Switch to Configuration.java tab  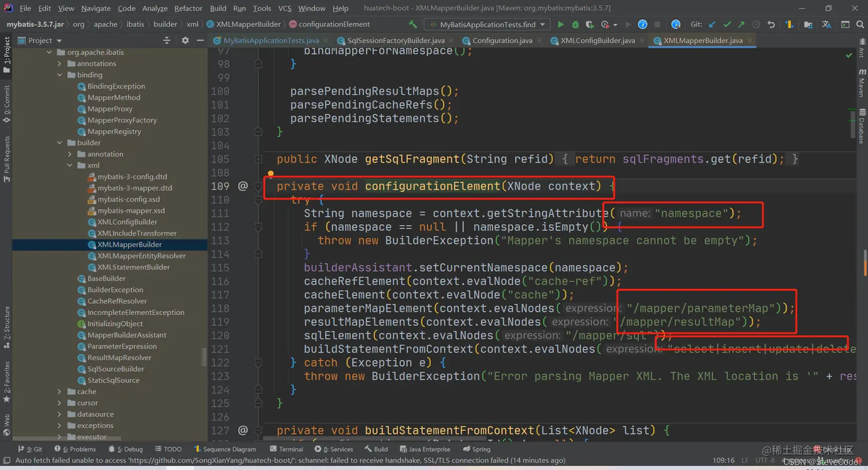click(502, 40)
